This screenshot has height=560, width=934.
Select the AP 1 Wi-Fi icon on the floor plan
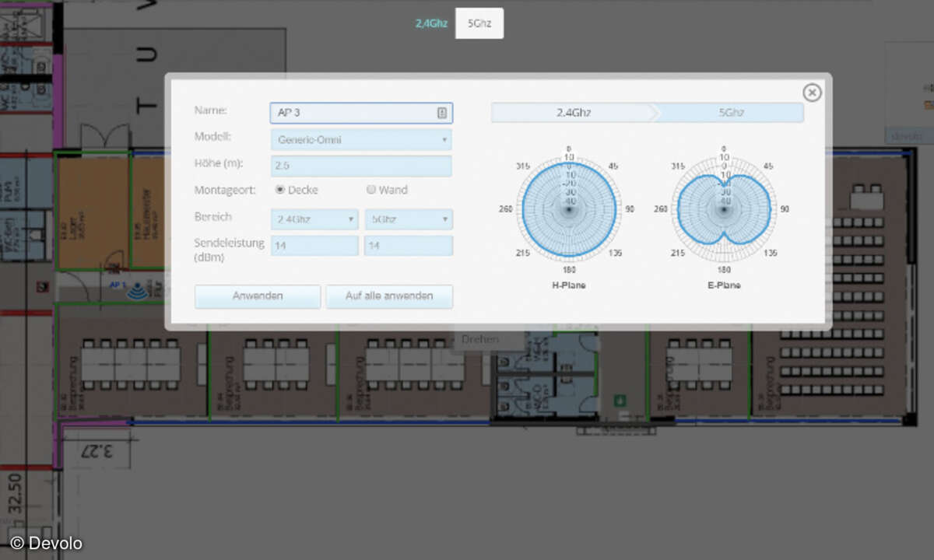[x=138, y=291]
